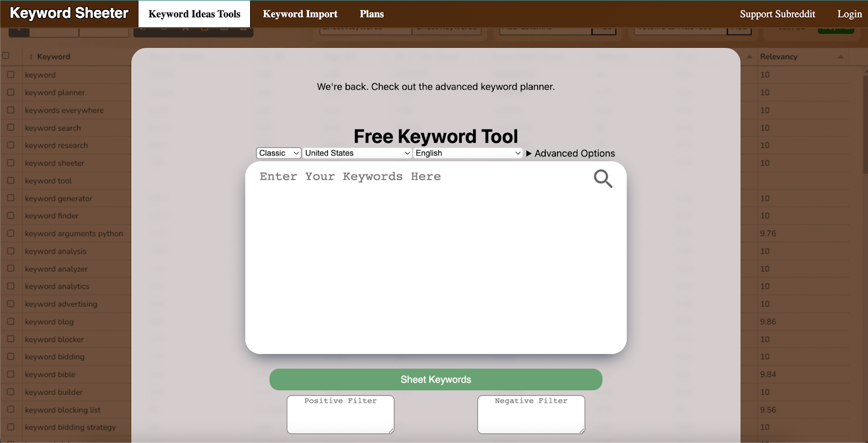Open the Plans menu item

pos(372,14)
